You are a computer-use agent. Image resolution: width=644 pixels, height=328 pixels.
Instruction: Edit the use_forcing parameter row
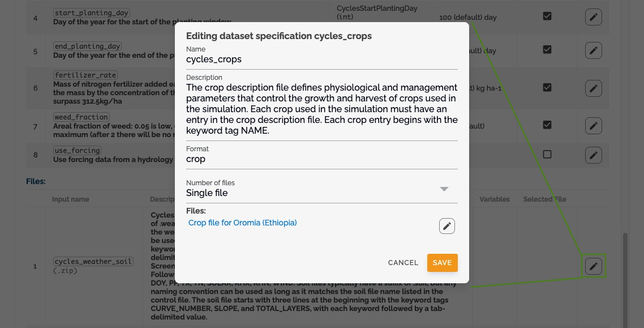[594, 155]
